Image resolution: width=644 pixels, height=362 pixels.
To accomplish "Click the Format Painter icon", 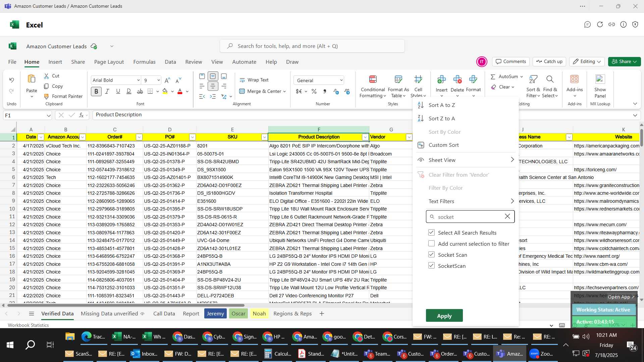I will (47, 96).
